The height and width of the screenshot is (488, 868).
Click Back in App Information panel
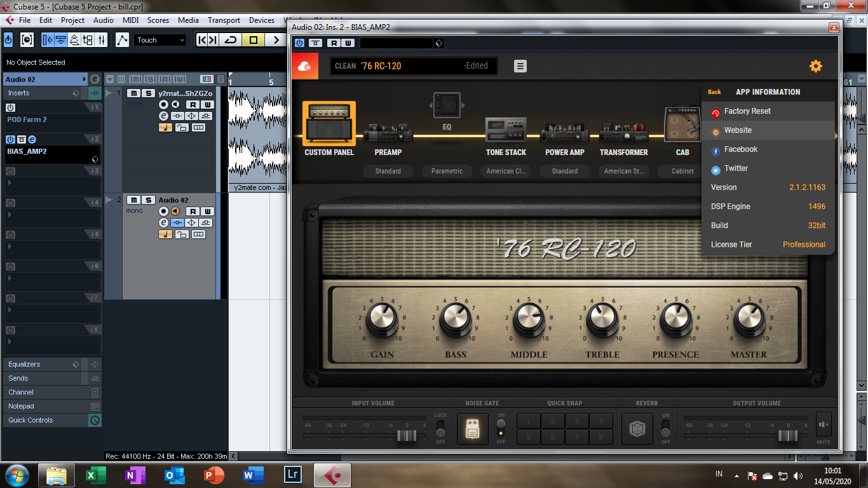(714, 92)
